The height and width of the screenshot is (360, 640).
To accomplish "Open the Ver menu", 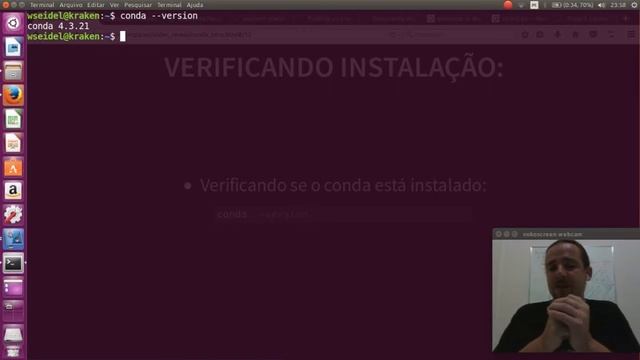I will tap(114, 5).
